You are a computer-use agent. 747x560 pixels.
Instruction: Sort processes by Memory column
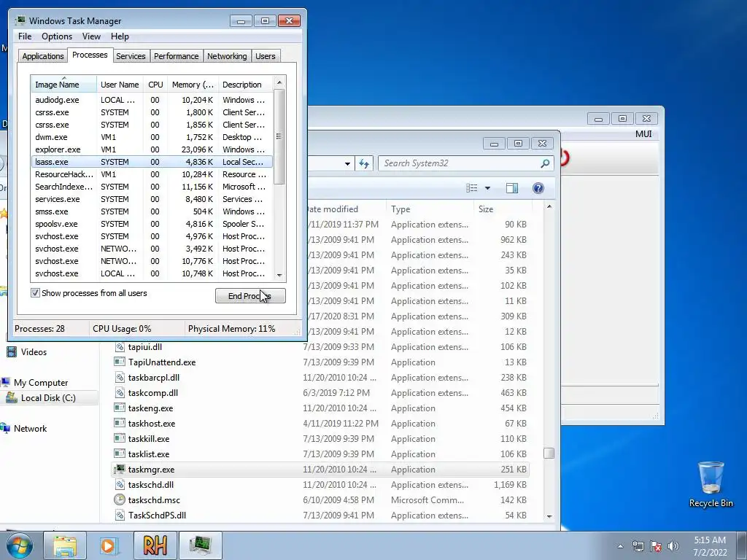coord(193,85)
